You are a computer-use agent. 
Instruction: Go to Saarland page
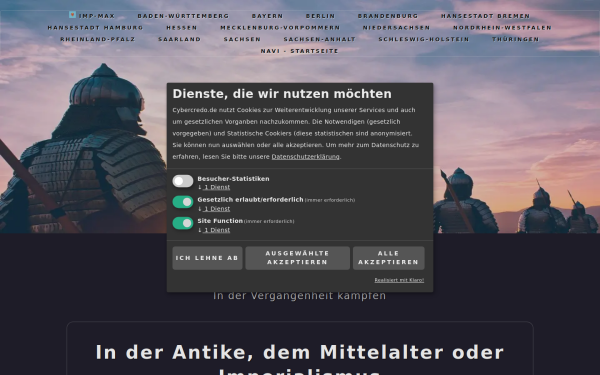pos(179,39)
